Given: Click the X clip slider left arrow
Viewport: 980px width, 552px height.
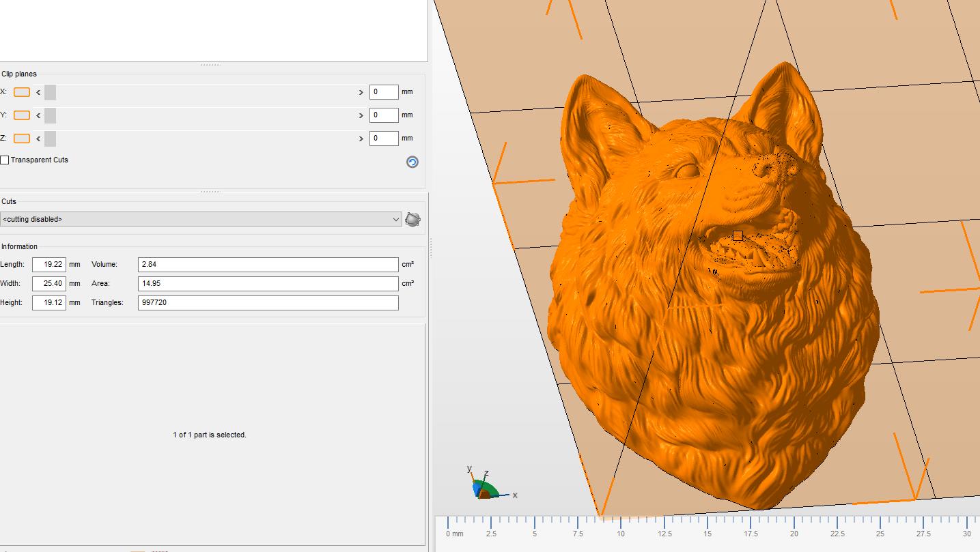Looking at the screenshot, I should tap(38, 92).
